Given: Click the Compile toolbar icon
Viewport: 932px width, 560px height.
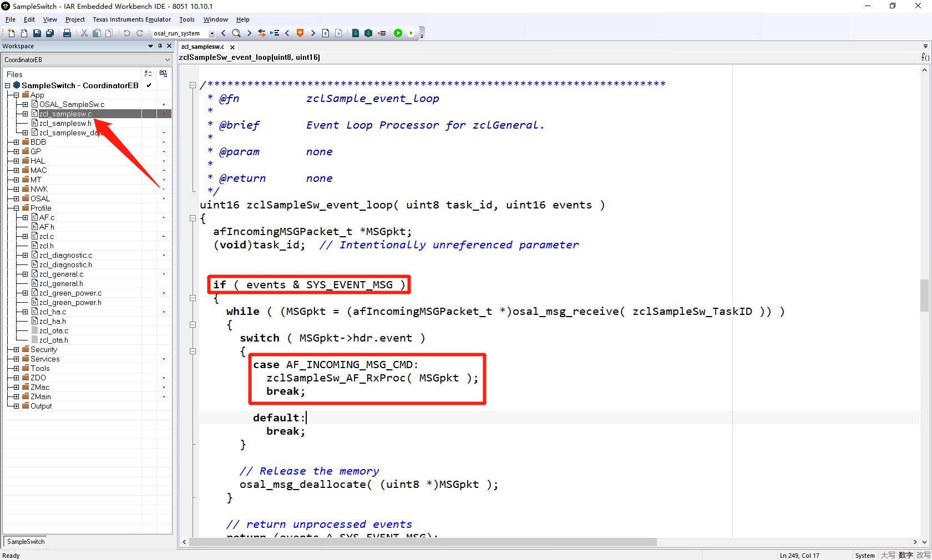Looking at the screenshot, I should tap(356, 33).
